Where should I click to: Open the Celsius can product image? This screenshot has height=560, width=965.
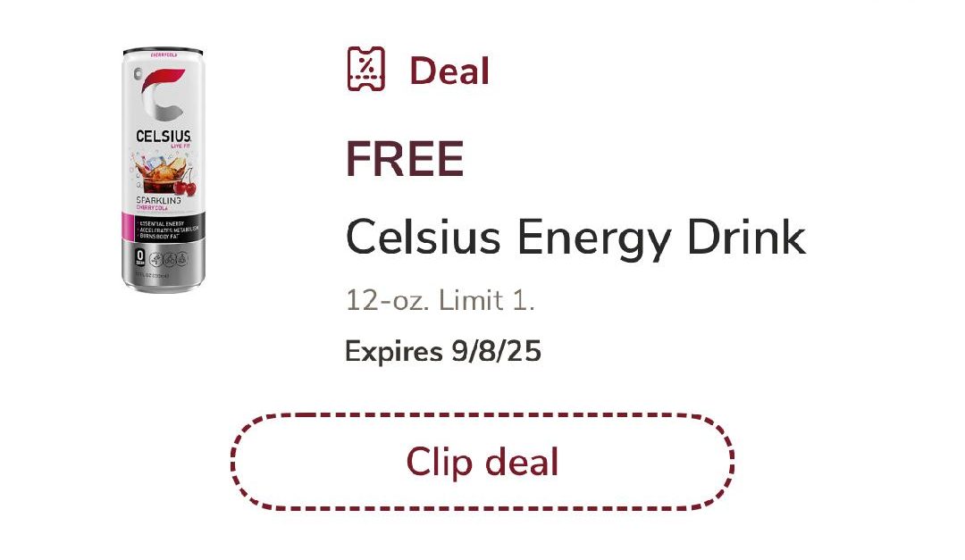pyautogui.click(x=164, y=171)
